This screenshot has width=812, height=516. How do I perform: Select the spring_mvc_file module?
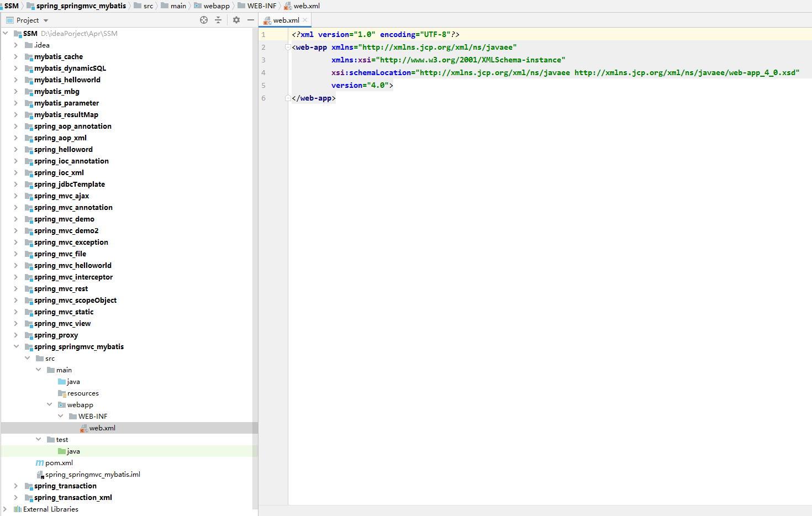(x=60, y=254)
